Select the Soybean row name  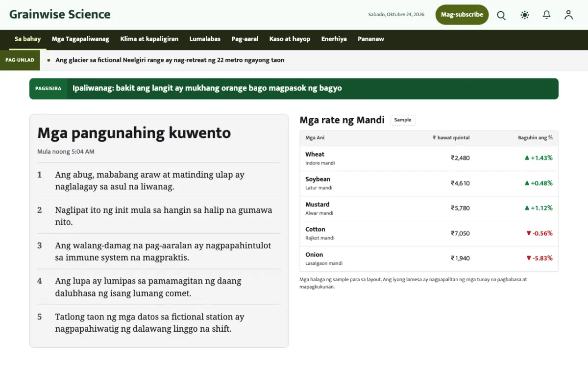pos(318,179)
